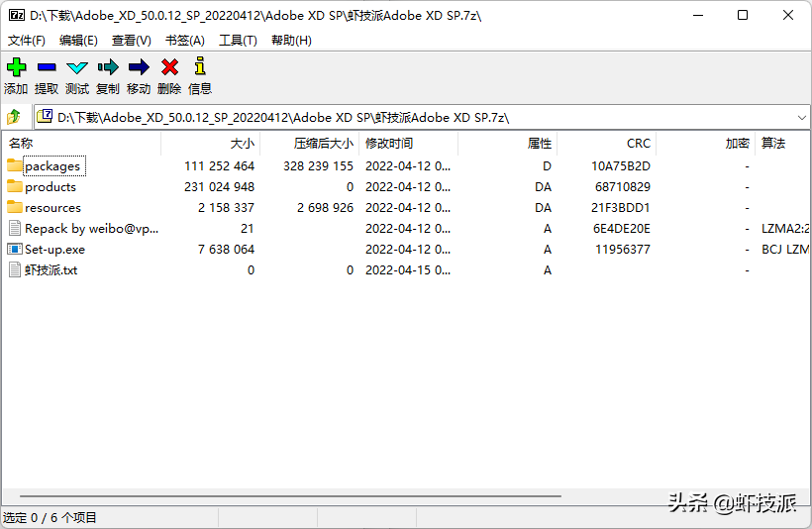This screenshot has height=529, width=812.
Task: Maximize the 7-Zip window
Action: (x=743, y=15)
